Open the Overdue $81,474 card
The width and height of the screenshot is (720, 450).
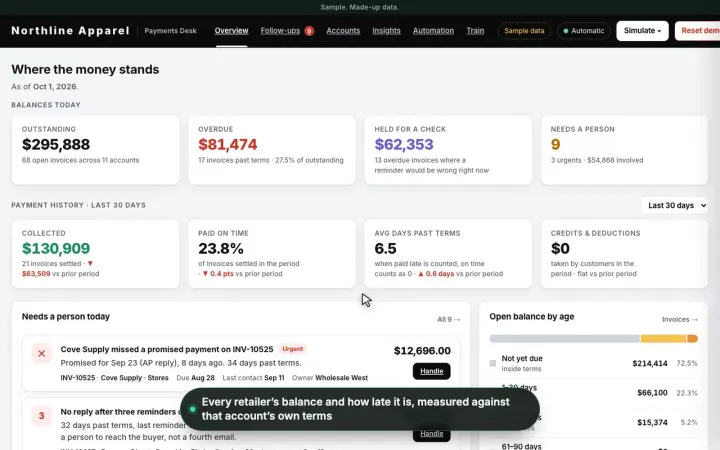(x=272, y=150)
